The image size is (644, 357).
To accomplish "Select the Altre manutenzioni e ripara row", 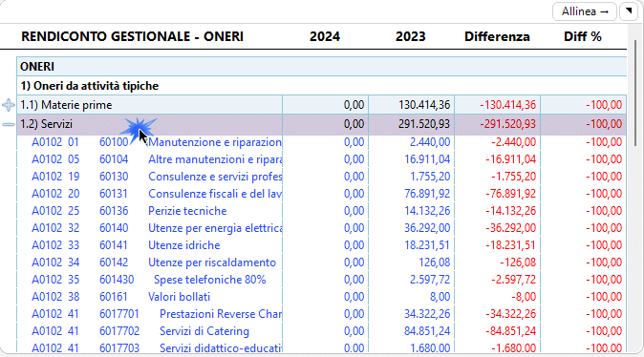I will coord(322,159).
